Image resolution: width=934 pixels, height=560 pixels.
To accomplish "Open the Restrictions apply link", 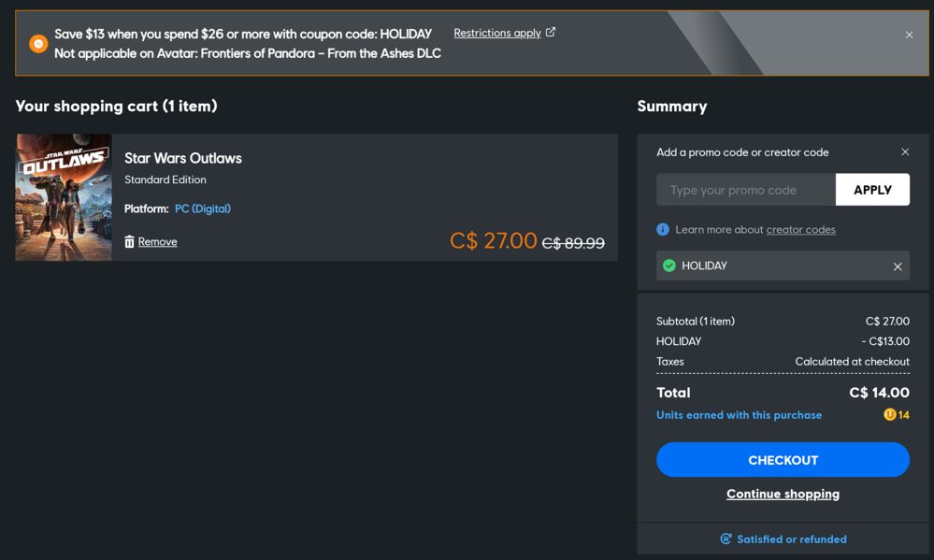I will tap(497, 33).
